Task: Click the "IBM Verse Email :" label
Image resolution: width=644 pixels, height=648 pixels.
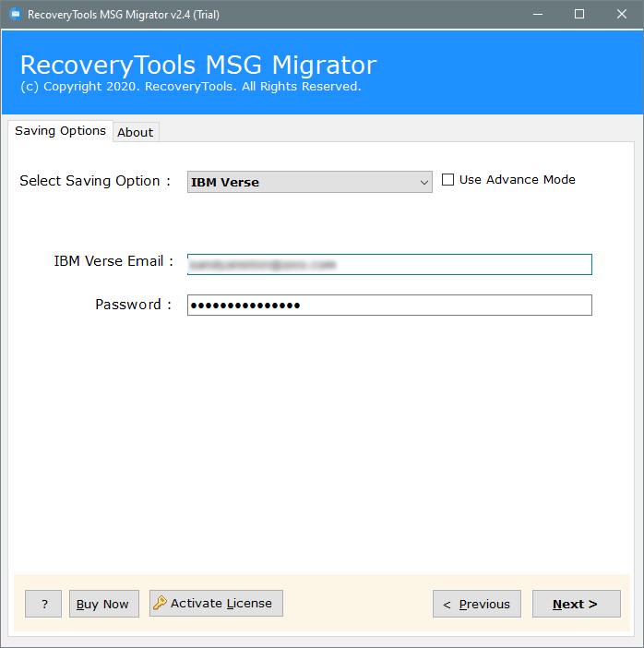Action: pyautogui.click(x=113, y=261)
